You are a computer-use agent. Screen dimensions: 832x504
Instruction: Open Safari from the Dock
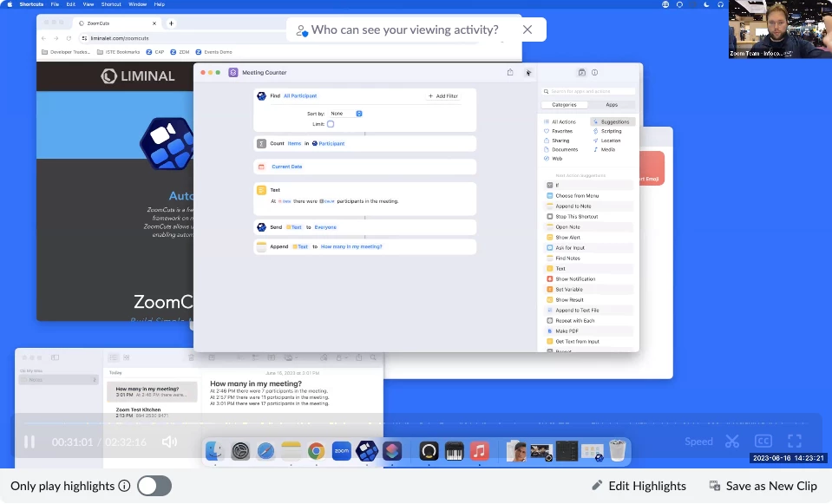[x=265, y=451]
